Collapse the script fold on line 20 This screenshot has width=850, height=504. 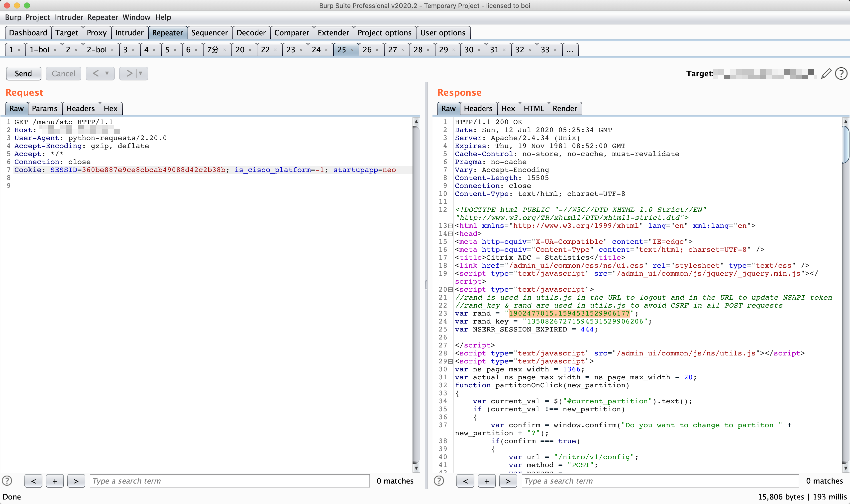click(x=450, y=290)
